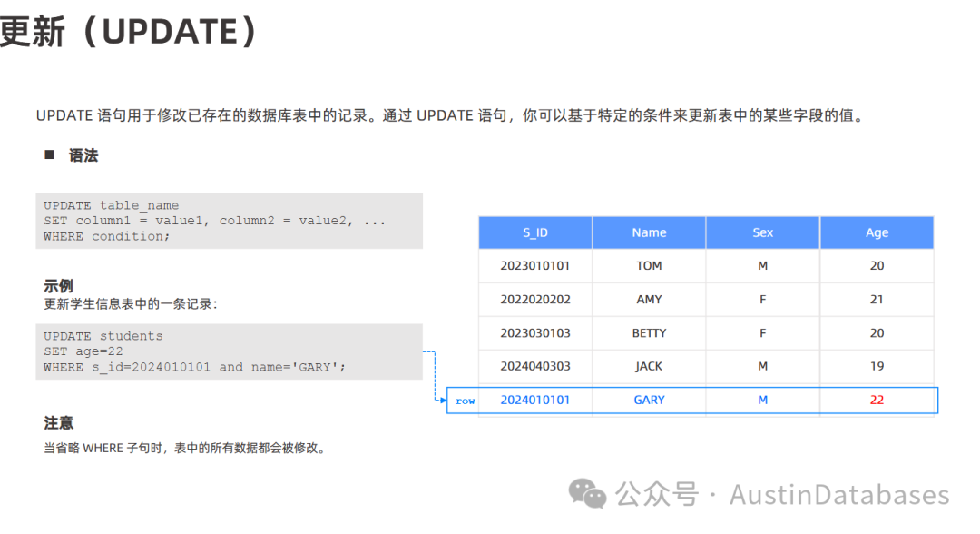Click the S_ID column header

pos(535,232)
